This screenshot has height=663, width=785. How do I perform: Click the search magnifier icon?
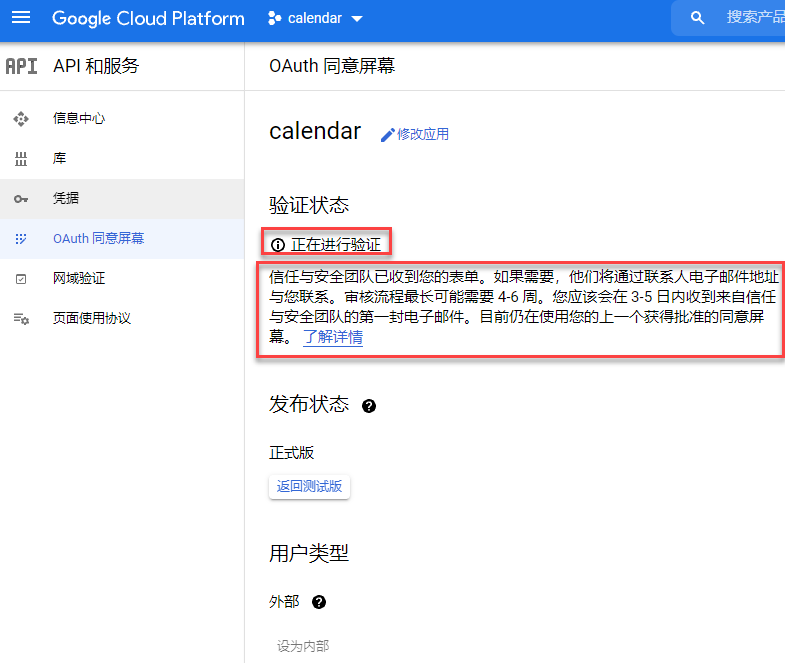pos(697,18)
